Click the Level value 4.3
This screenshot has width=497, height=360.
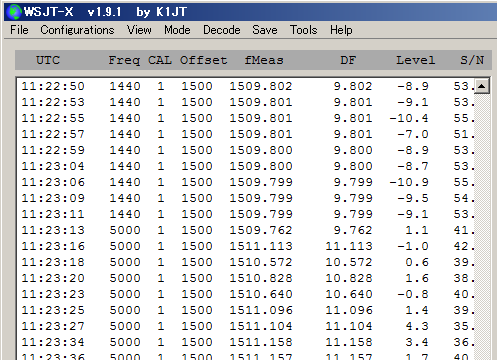tap(417, 326)
